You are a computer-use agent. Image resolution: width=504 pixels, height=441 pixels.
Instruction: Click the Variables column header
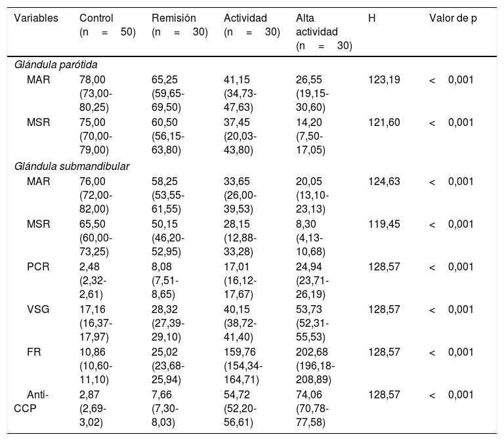pyautogui.click(x=36, y=18)
